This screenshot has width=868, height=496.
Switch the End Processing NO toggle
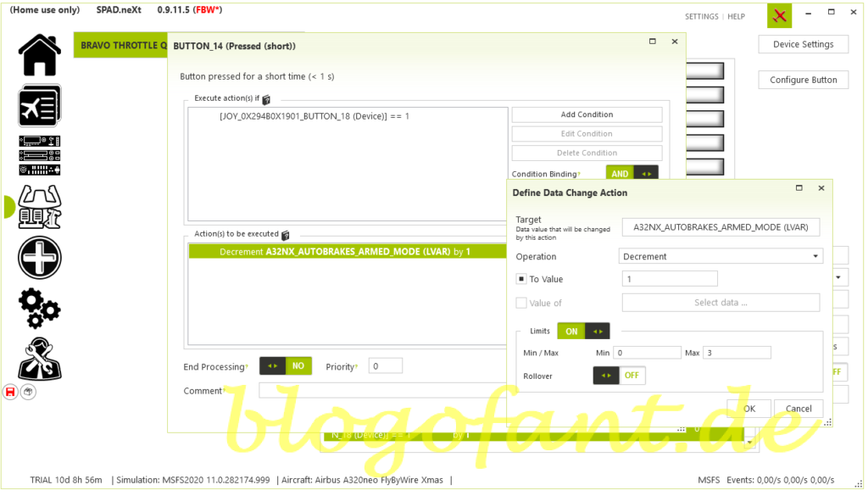tap(285, 366)
